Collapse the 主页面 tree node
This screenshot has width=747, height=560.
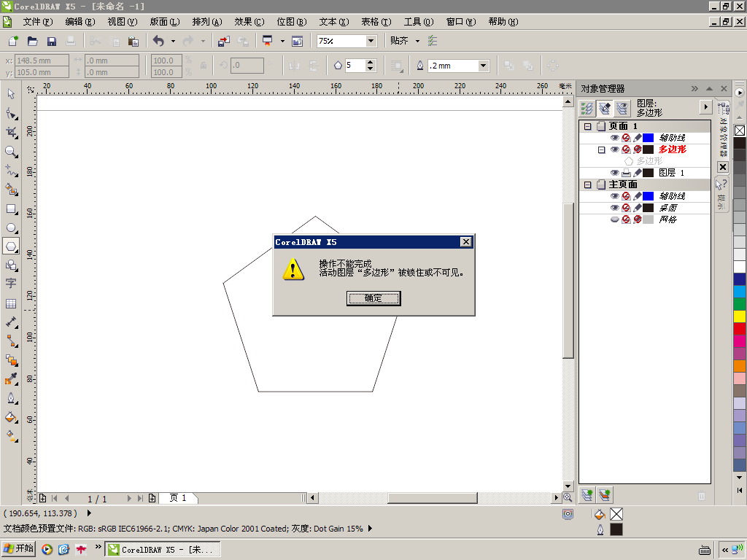point(587,184)
